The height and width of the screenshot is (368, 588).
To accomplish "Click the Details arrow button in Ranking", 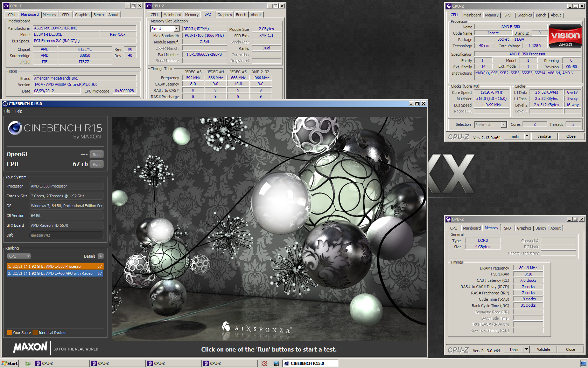I will pyautogui.click(x=101, y=256).
